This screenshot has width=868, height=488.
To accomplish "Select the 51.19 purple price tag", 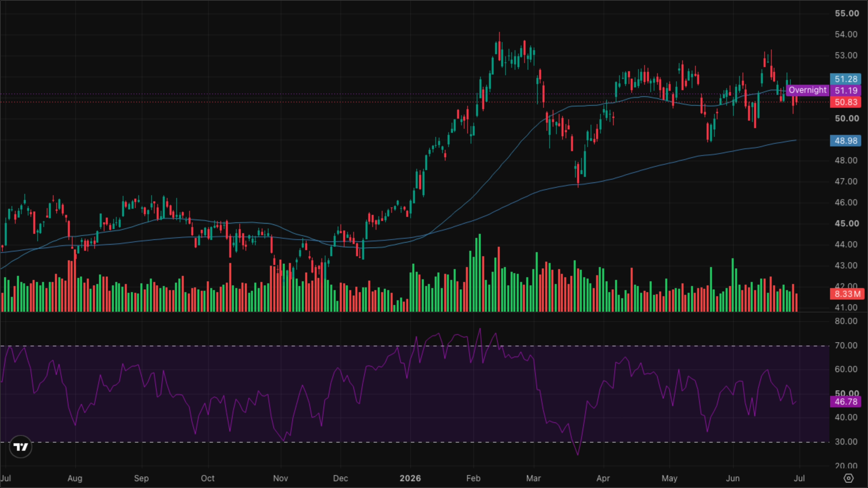I will (846, 90).
